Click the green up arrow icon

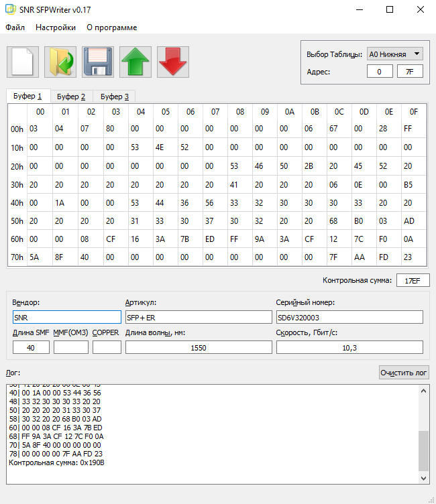[x=135, y=62]
